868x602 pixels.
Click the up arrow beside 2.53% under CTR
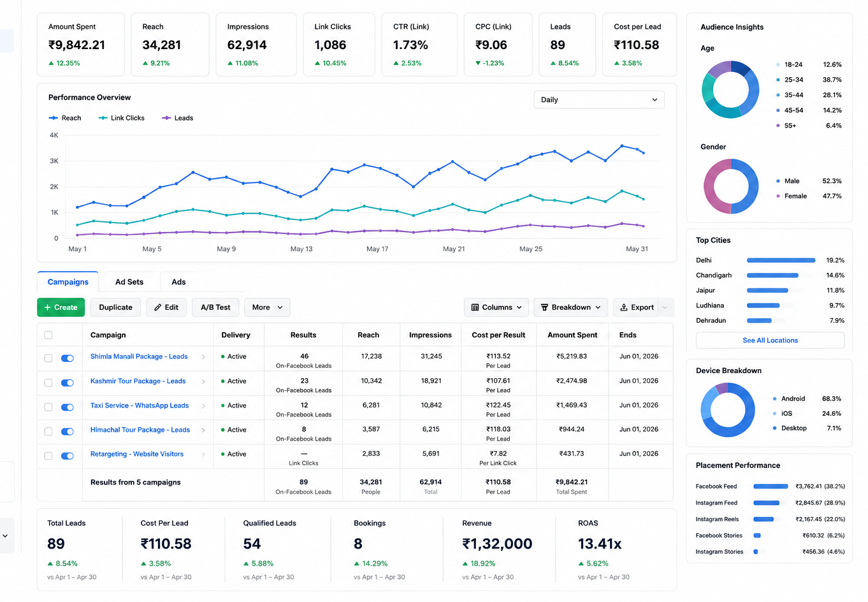click(x=396, y=63)
